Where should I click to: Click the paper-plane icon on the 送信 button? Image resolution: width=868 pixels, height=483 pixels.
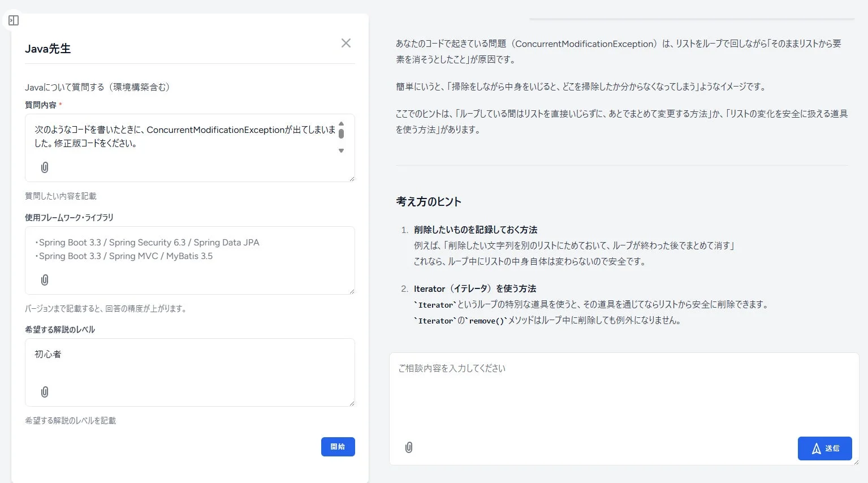click(x=815, y=448)
